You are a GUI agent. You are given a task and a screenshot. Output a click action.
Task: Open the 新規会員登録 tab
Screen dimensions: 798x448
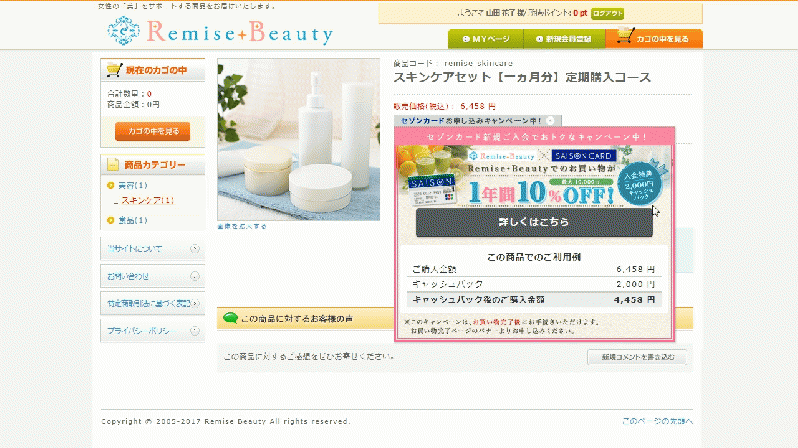coord(564,39)
